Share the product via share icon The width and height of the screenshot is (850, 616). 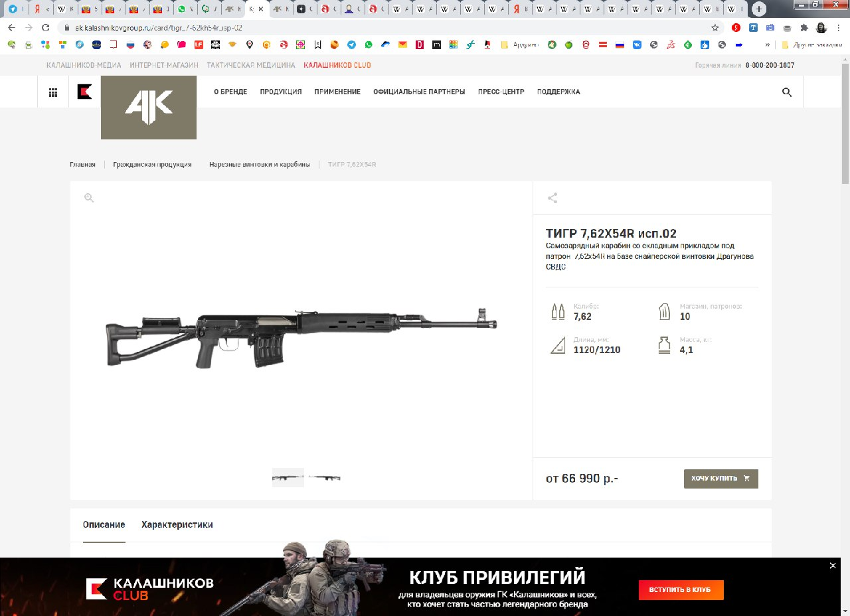552,198
